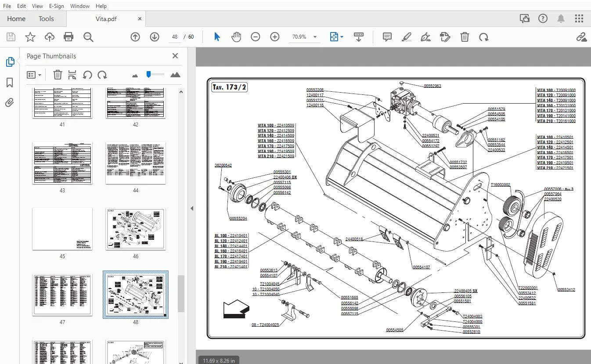This screenshot has height=364, width=591.
Task: Upload the file to cloud storage
Action: [50, 37]
